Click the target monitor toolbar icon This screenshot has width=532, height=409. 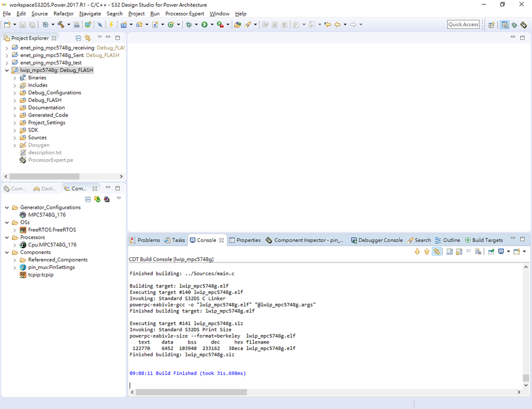88,24
